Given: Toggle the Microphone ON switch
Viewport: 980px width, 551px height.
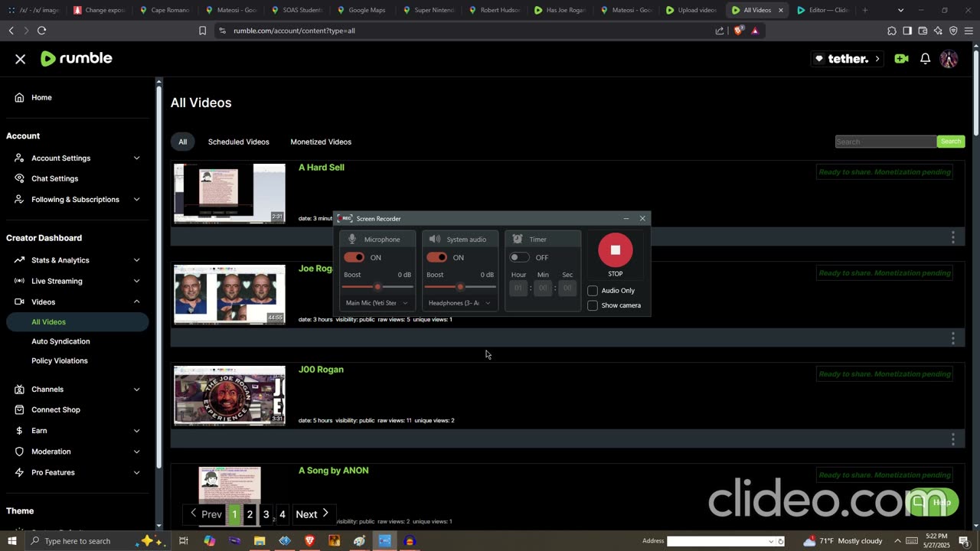Looking at the screenshot, I should [x=354, y=257].
